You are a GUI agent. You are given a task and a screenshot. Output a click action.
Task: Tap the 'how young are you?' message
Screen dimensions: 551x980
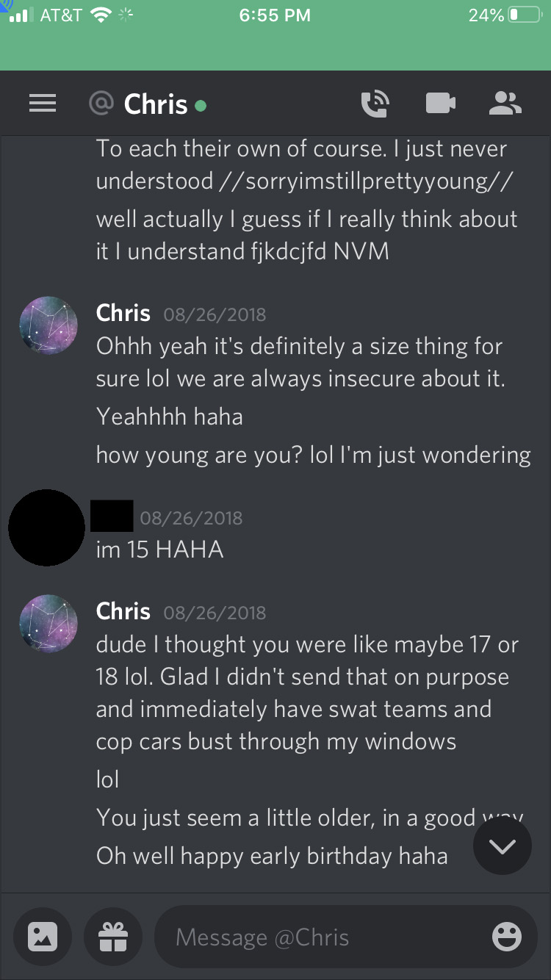click(x=313, y=455)
